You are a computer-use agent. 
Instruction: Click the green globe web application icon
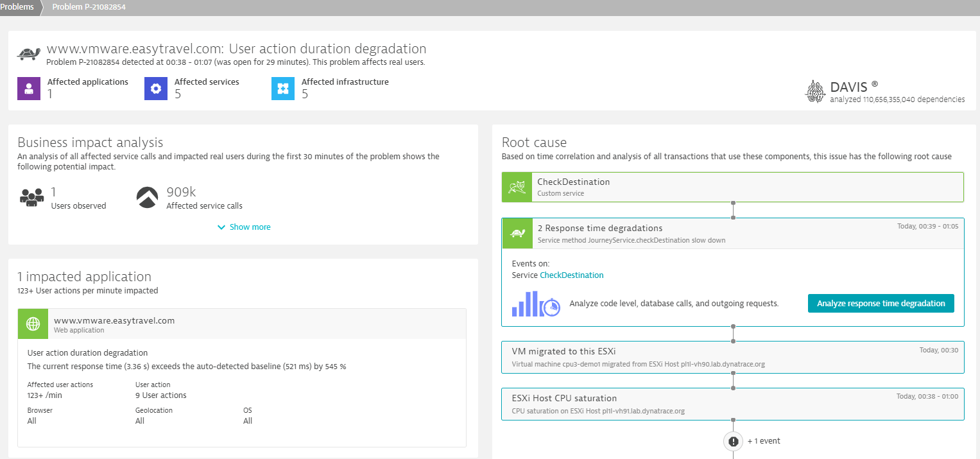(x=33, y=324)
